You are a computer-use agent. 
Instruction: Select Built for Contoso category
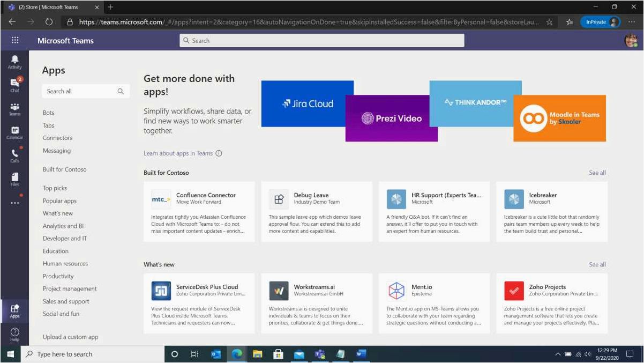click(64, 169)
